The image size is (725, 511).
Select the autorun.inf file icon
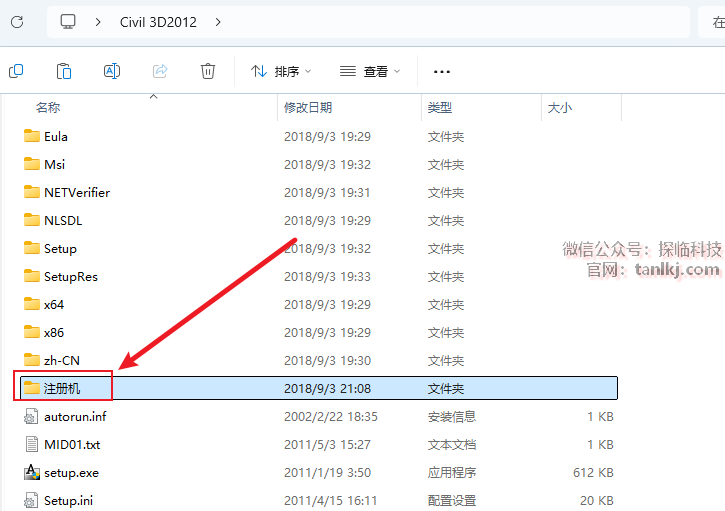pyautogui.click(x=31, y=416)
